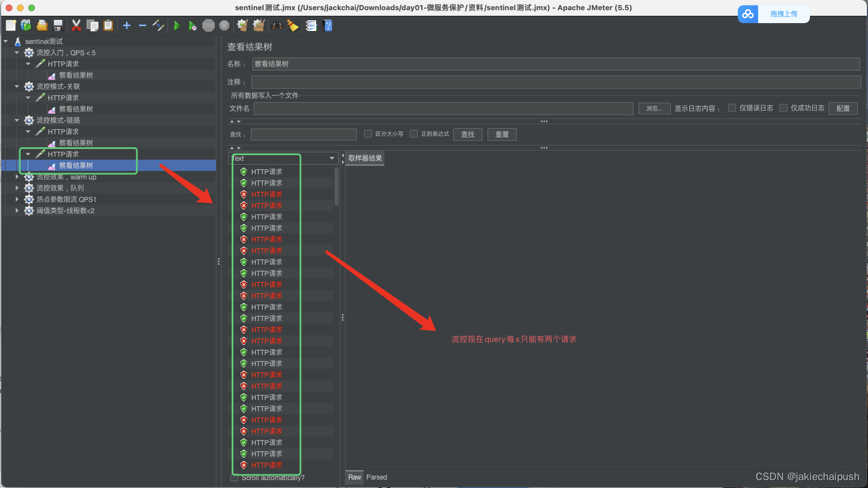The height and width of the screenshot is (488, 868).
Task: Click the 注释 comments input field
Action: [556, 82]
